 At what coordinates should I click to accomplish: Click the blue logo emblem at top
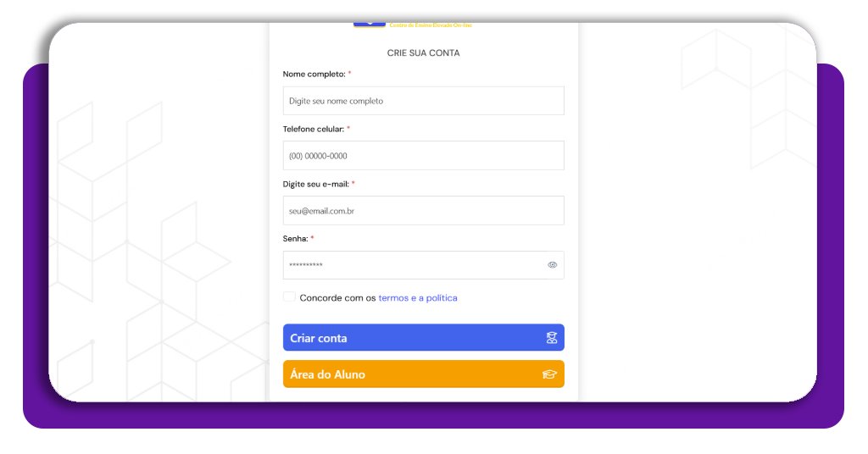point(369,25)
